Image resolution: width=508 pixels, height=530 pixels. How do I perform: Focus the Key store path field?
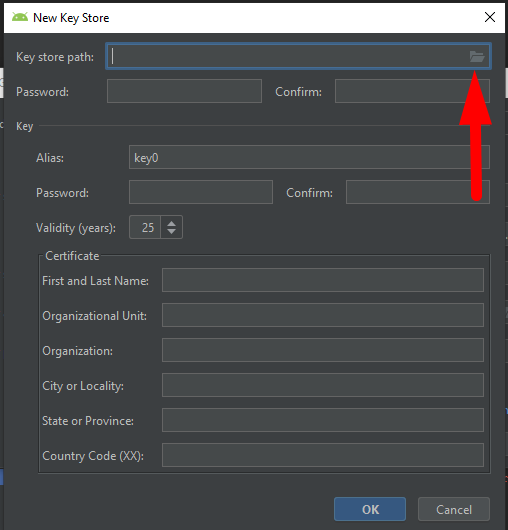pyautogui.click(x=298, y=56)
